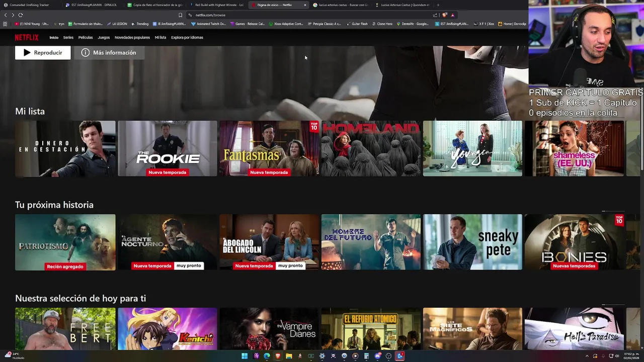
Task: Open Brave browser from taskbar
Action: coord(278,356)
